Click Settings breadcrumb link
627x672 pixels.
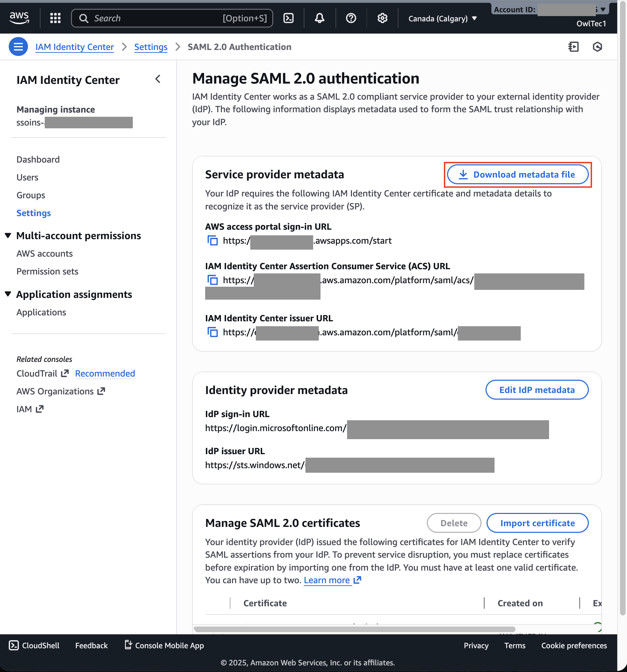click(151, 47)
